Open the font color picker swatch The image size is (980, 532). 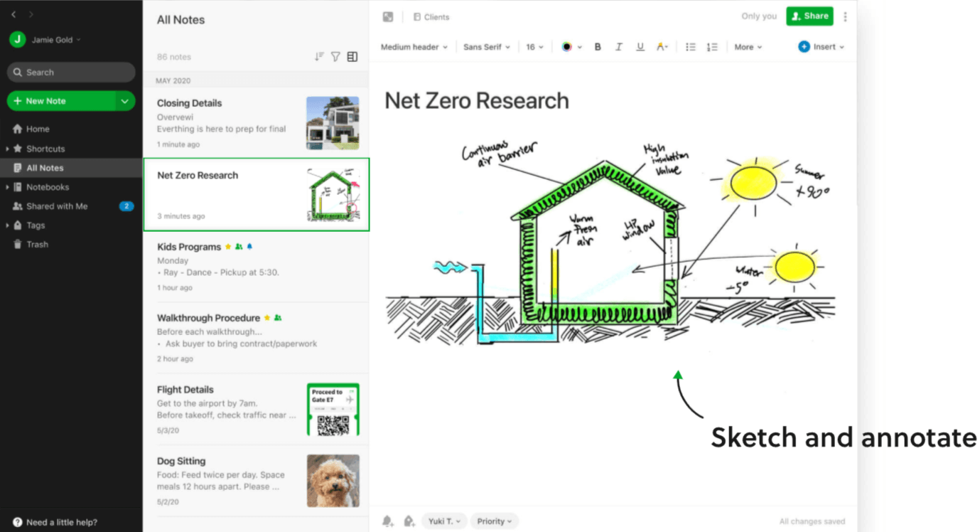pyautogui.click(x=566, y=47)
